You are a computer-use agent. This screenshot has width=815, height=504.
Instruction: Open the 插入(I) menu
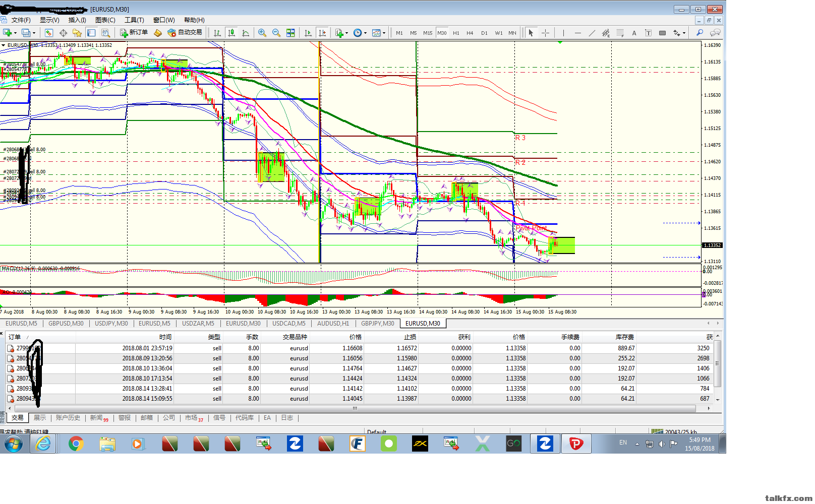click(77, 20)
